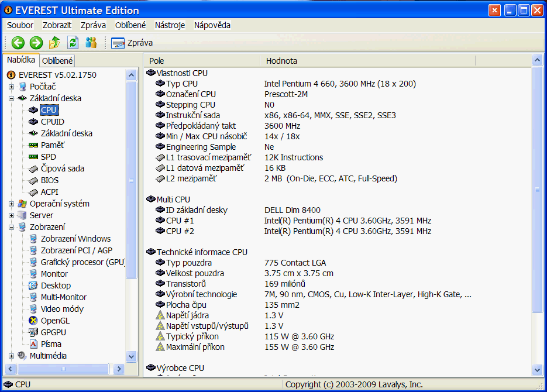This screenshot has height=392, width=547.
Task: Click the Multimédia speaker icon
Action: click(x=22, y=356)
